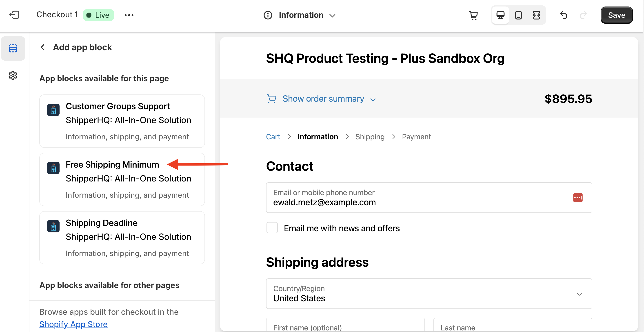Open the three-dot more actions menu
The width and height of the screenshot is (644, 332).
(x=129, y=15)
